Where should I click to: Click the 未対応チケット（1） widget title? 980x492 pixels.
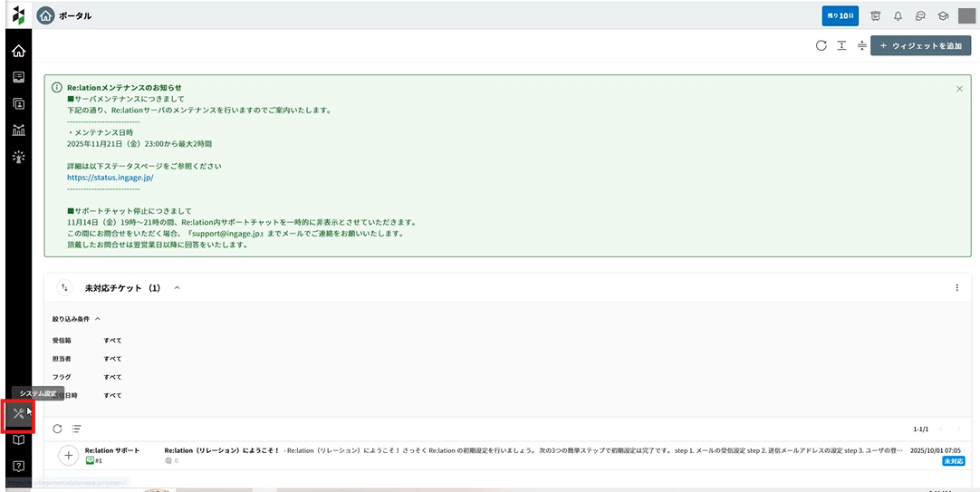point(123,287)
